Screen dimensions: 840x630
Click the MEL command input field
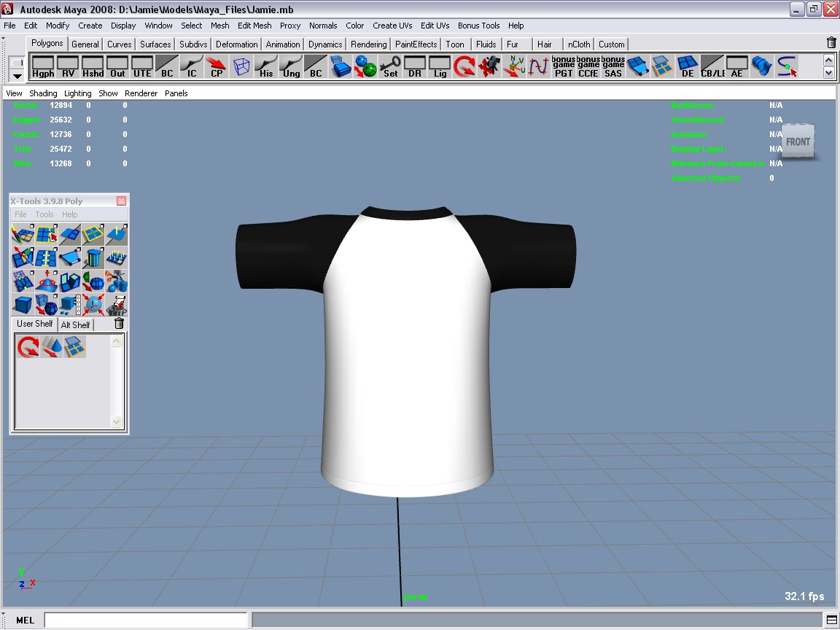tap(146, 620)
